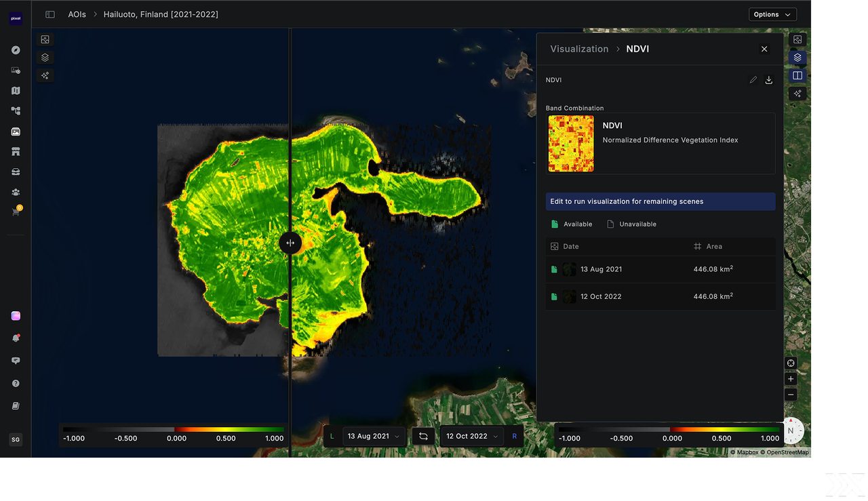Image resolution: width=868 pixels, height=501 pixels.
Task: Toggle the split compare view icon
Action: pos(797,75)
